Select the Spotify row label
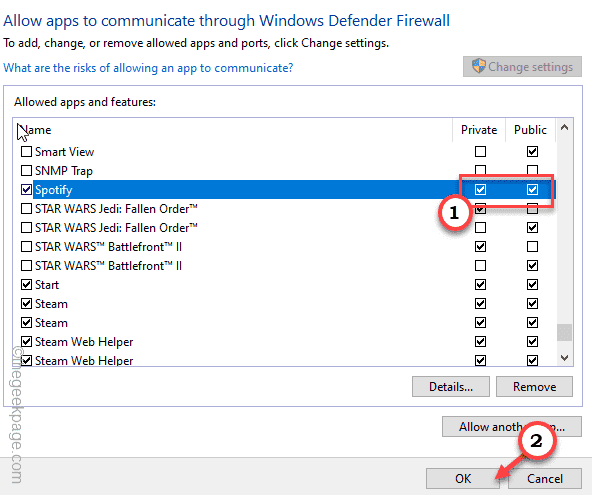Image resolution: width=592 pixels, height=495 pixels. (53, 190)
